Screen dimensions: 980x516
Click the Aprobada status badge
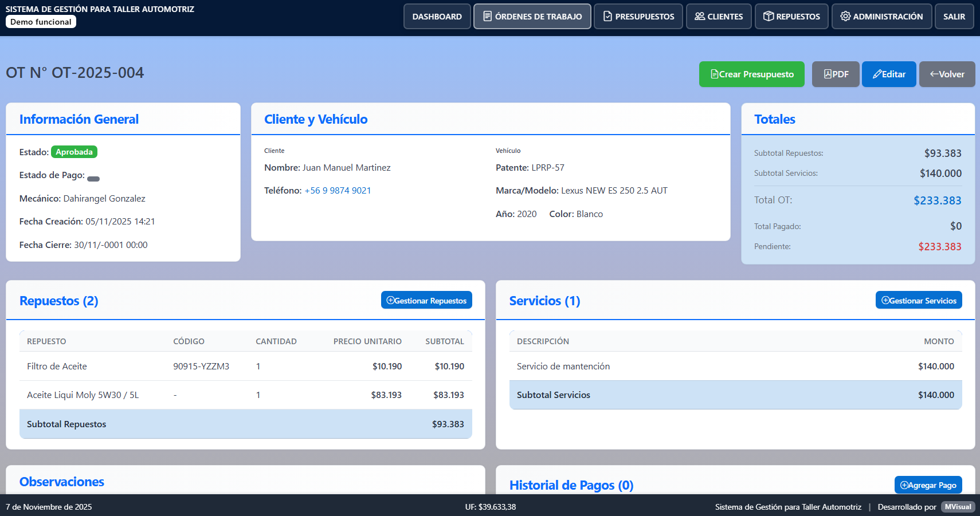click(x=74, y=152)
